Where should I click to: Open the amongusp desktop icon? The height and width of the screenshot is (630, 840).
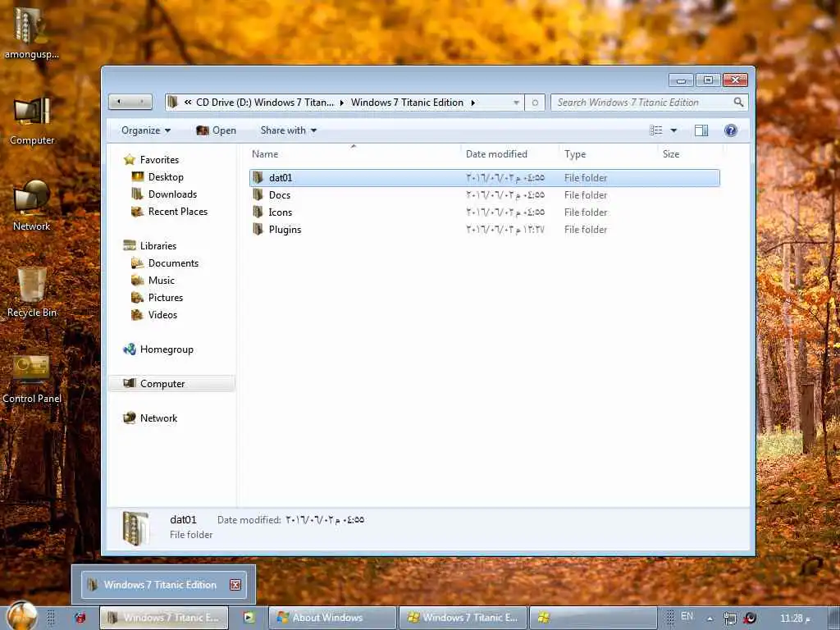point(31,33)
